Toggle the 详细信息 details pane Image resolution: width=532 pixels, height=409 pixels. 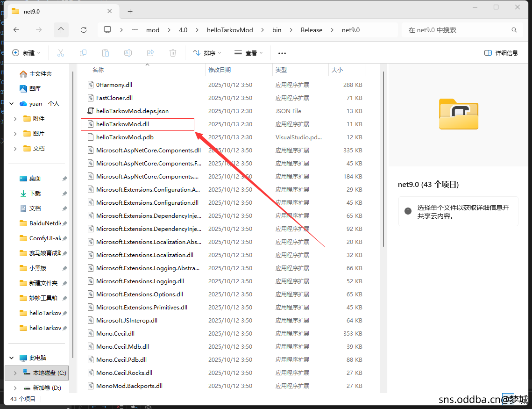[x=501, y=53]
